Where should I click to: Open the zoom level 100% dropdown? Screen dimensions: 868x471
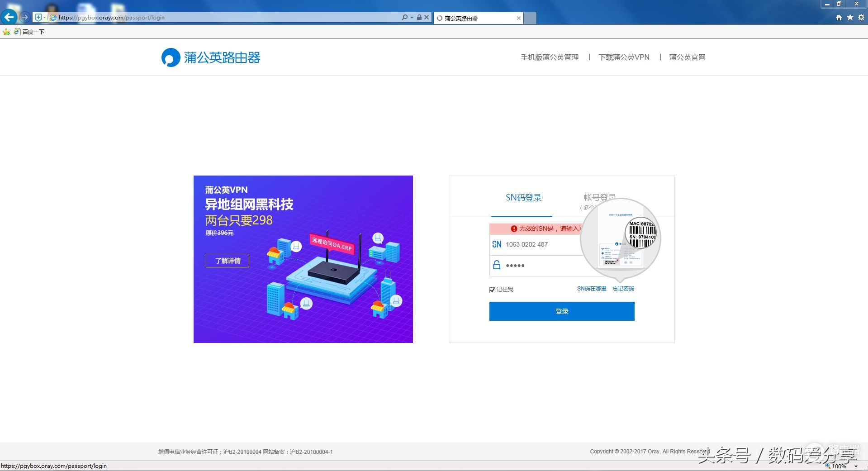tap(856, 466)
